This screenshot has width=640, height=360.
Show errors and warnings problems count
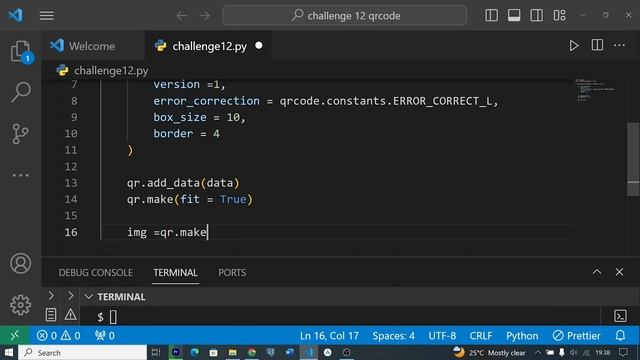pyautogui.click(x=58, y=336)
